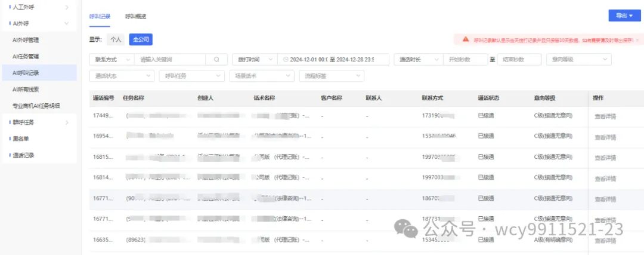The width and height of the screenshot is (644, 255).
Task: Click 查看详情 for call 16815
Action: point(605,158)
